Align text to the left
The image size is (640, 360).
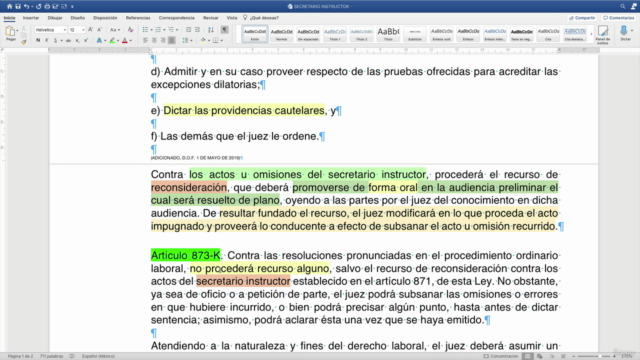[x=145, y=40]
